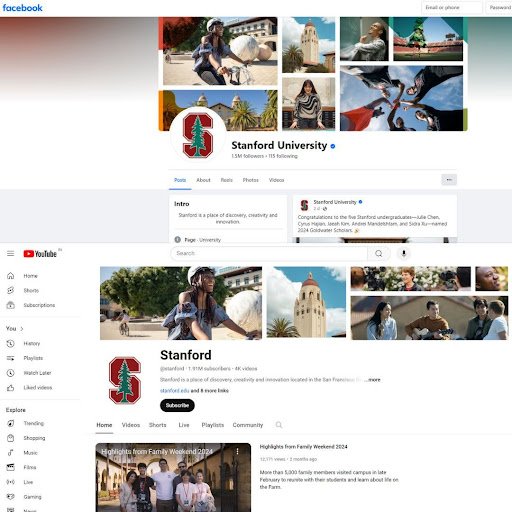Expand the You section chevron
This screenshot has width=512, height=512.
point(22,329)
